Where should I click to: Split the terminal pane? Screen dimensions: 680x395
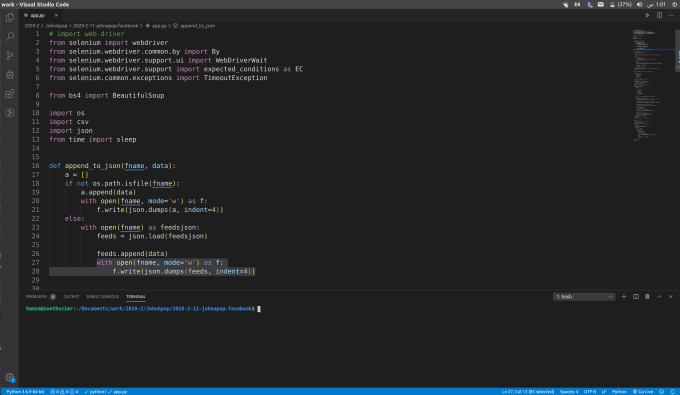pos(636,297)
